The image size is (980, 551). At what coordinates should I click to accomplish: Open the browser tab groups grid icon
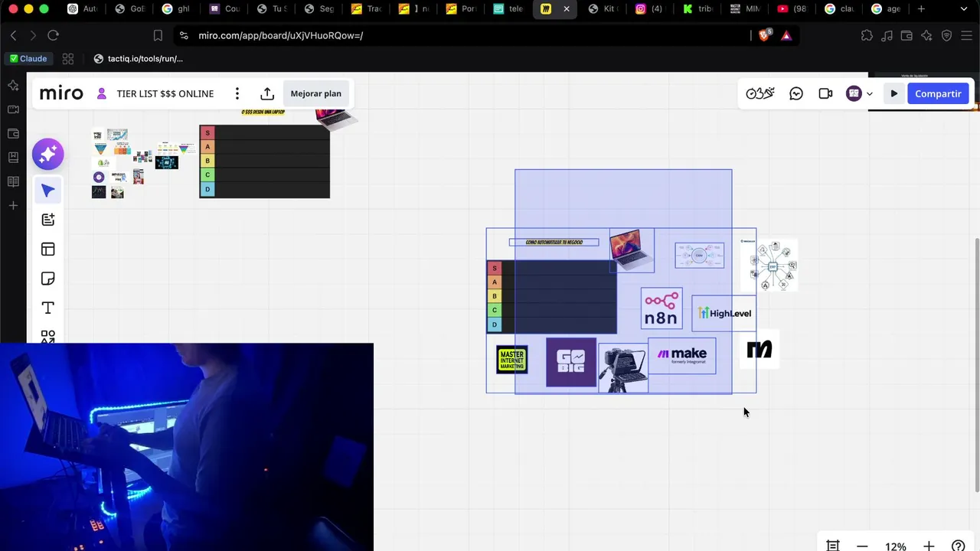(x=68, y=59)
